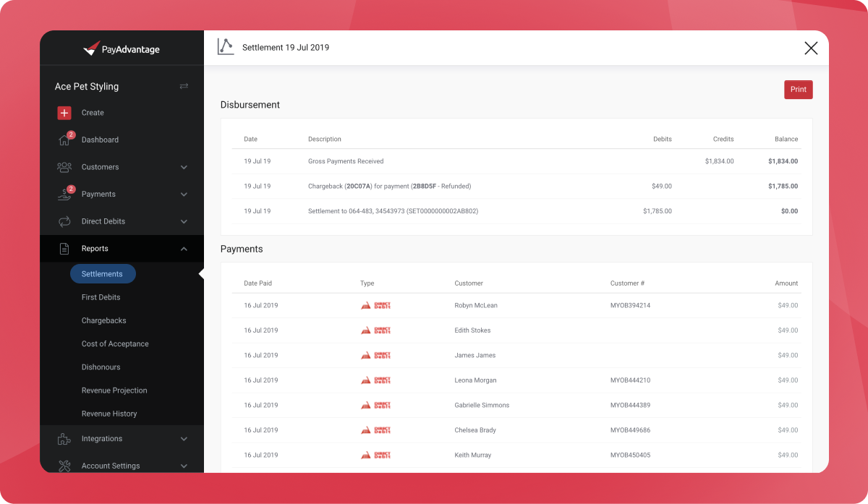Click the $0.00 balance value
The height and width of the screenshot is (504, 868).
click(x=790, y=211)
